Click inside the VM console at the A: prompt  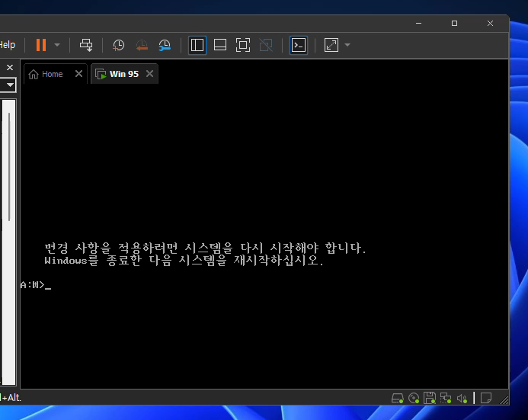coord(36,285)
